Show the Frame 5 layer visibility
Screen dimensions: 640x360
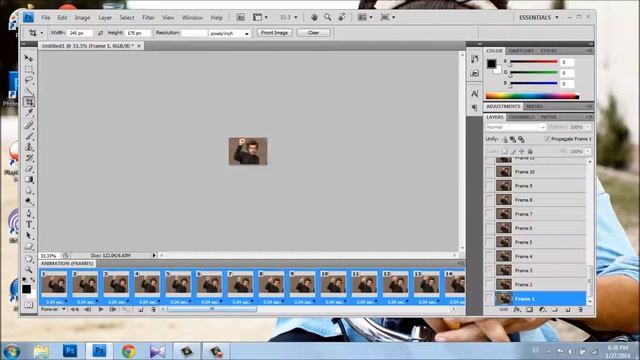(x=489, y=242)
